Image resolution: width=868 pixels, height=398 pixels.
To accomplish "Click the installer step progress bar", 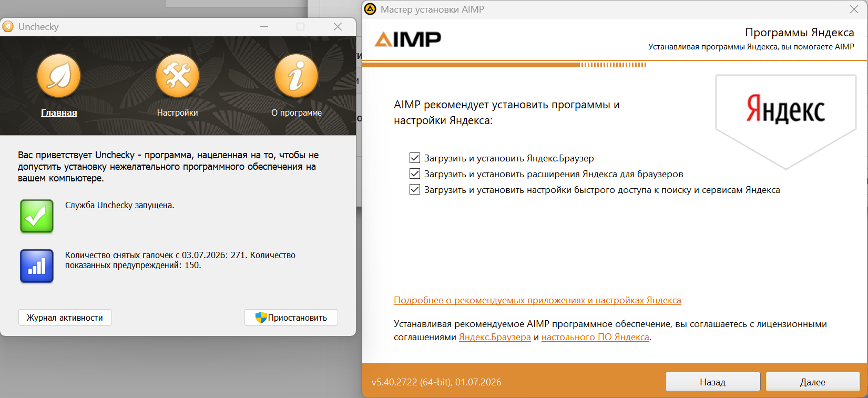I will point(505,65).
